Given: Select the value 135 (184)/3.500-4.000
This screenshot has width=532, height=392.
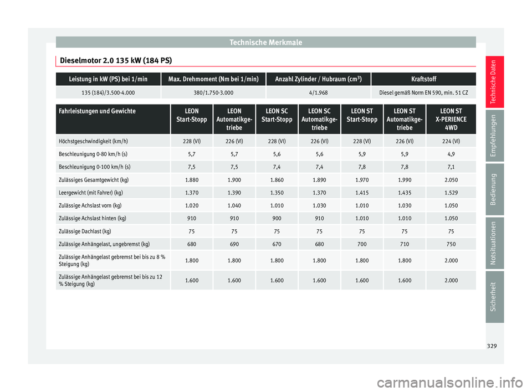Looking at the screenshot, I should 108,92.
